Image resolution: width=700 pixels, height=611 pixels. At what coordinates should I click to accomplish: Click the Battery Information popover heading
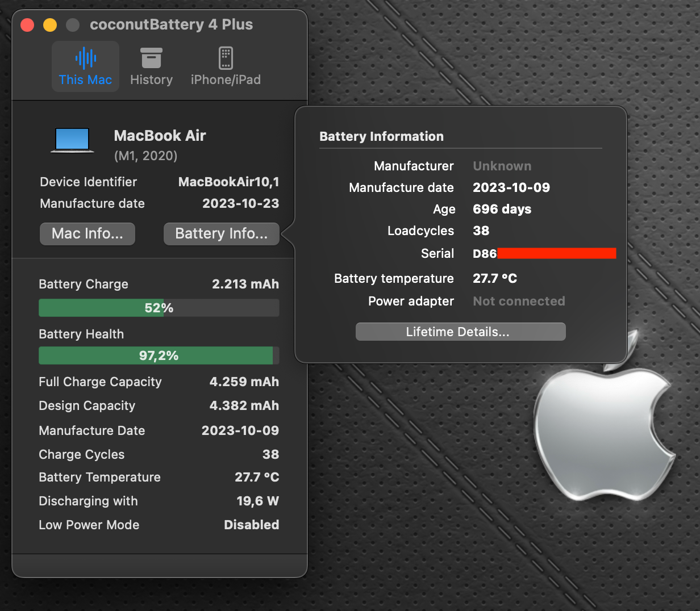382,136
